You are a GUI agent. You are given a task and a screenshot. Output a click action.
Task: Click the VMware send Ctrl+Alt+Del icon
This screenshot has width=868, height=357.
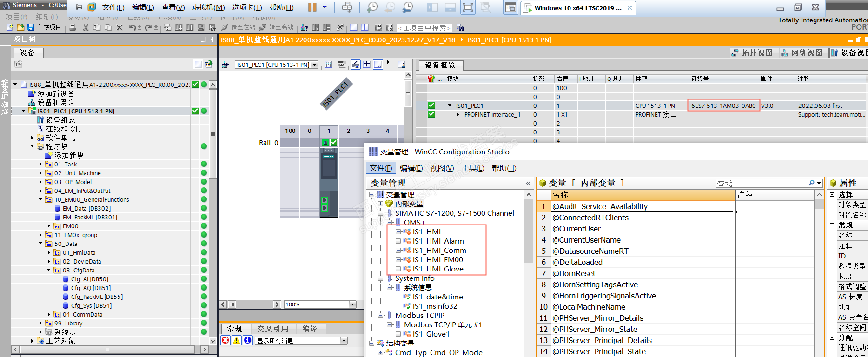[x=347, y=7]
